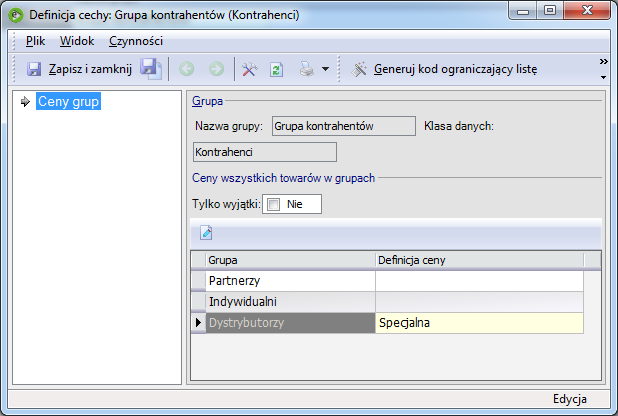The width and height of the screenshot is (618, 416).
Task: Click the Grupa column header
Action: tap(290, 260)
